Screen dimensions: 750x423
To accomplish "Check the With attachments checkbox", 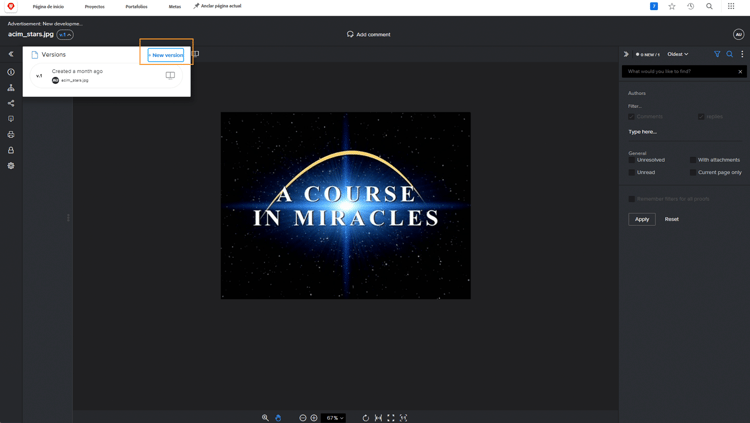I will pyautogui.click(x=693, y=160).
